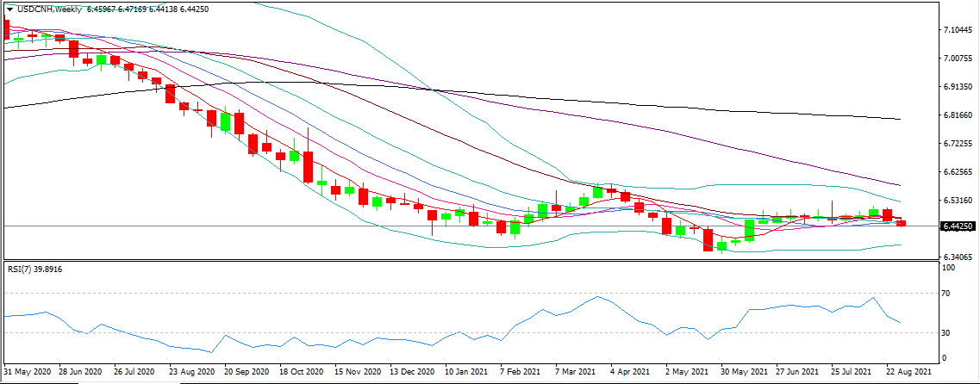This screenshot has width=980, height=384.
Task: Click the triangle arrow beside USDCNH,Weekly
Action: coord(10,9)
